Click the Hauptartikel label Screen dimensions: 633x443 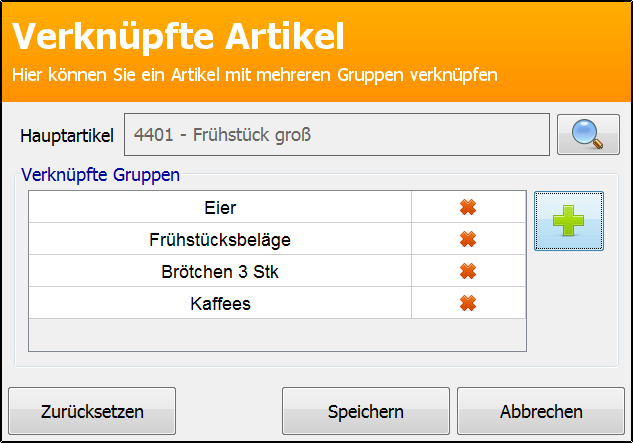[67, 135]
